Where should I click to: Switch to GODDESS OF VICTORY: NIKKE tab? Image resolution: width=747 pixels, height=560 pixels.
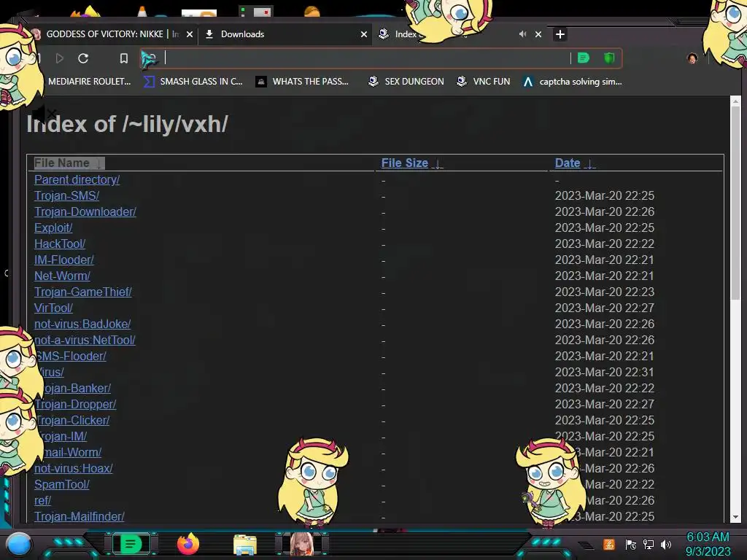coord(112,34)
